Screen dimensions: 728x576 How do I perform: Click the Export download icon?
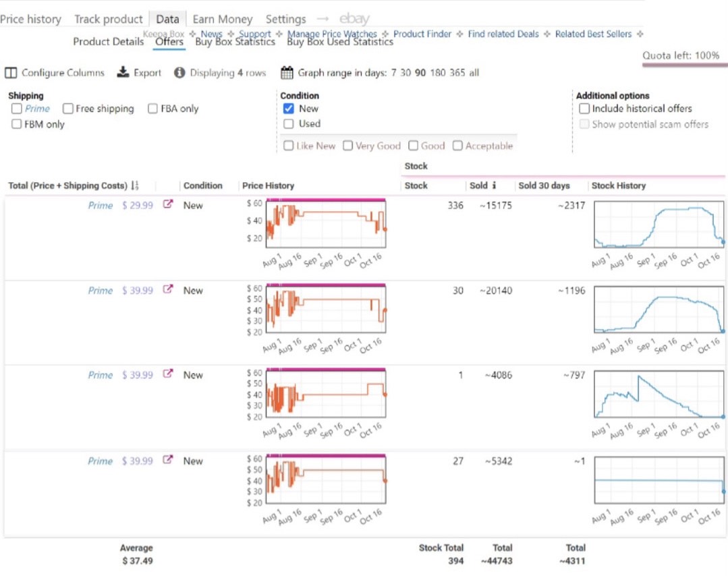pyautogui.click(x=123, y=73)
